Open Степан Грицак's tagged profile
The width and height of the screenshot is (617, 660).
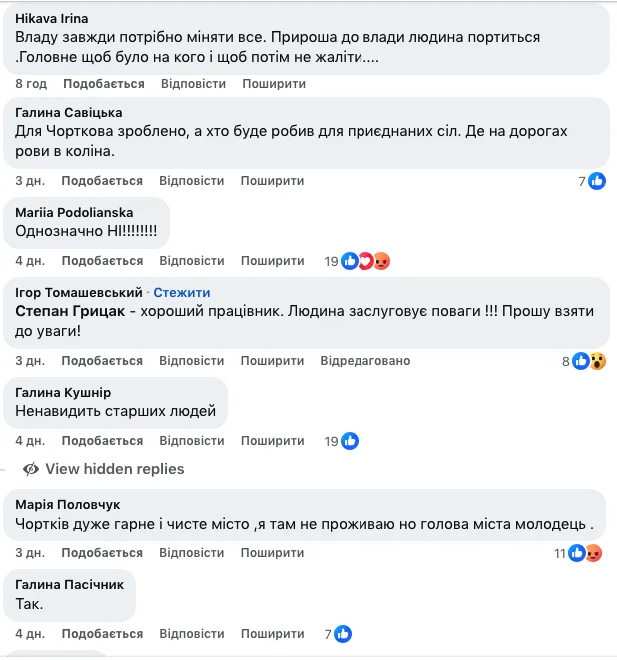click(70, 312)
